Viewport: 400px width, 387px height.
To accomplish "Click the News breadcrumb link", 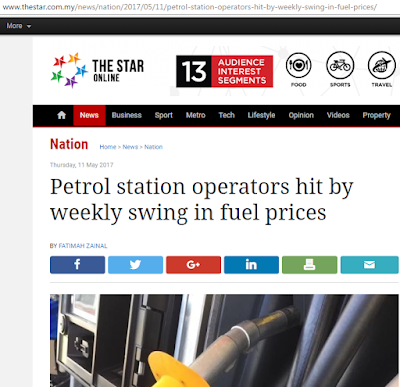I will click(x=130, y=147).
